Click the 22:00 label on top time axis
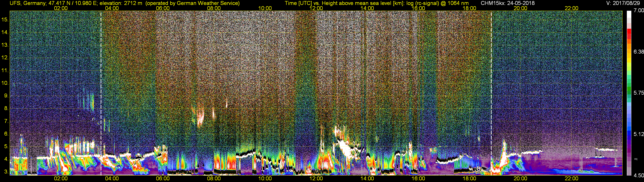Screen dimensions: 644x182 coord(571,8)
